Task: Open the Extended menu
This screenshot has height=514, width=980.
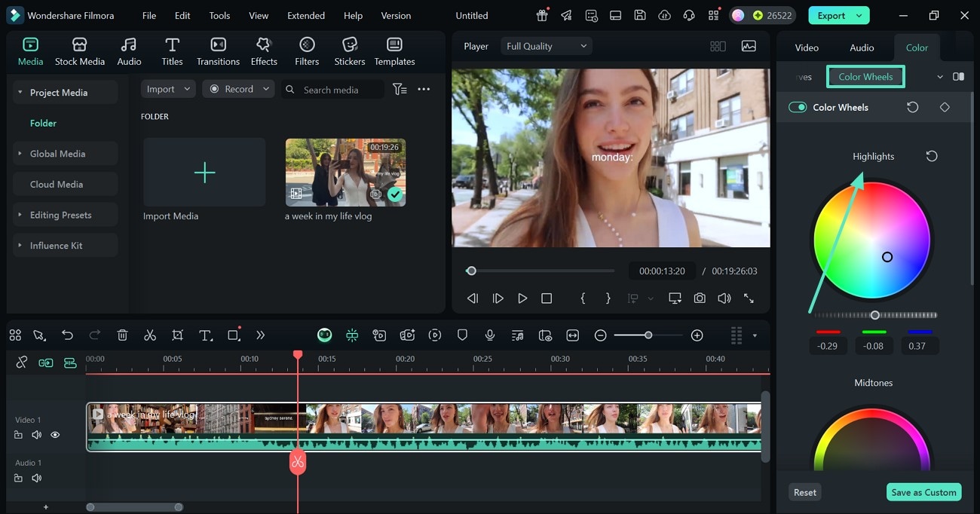Action: [x=306, y=15]
